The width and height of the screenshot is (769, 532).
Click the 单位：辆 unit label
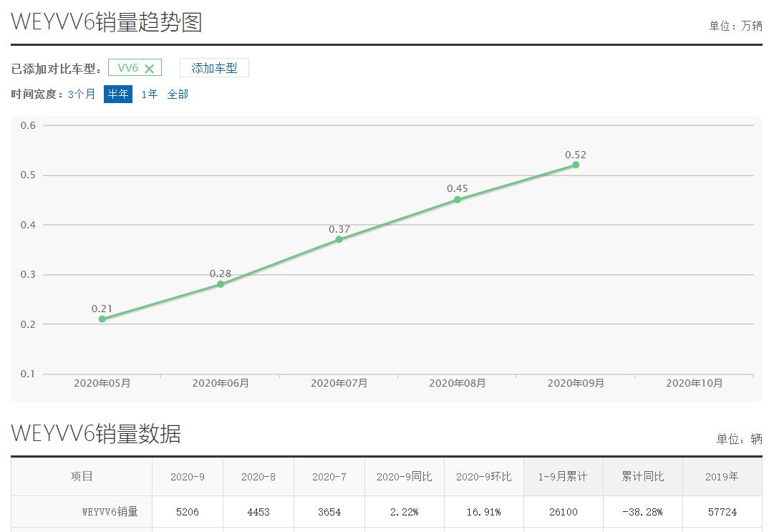tap(739, 439)
